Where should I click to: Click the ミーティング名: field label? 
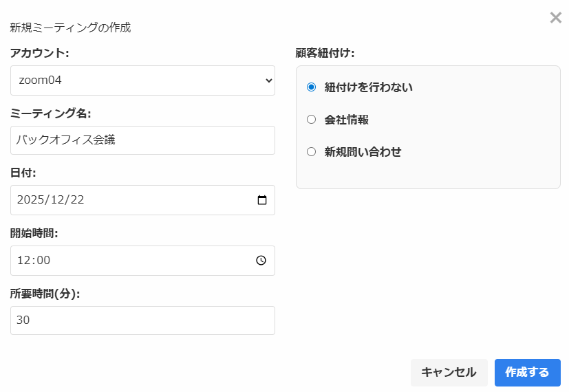pos(50,113)
